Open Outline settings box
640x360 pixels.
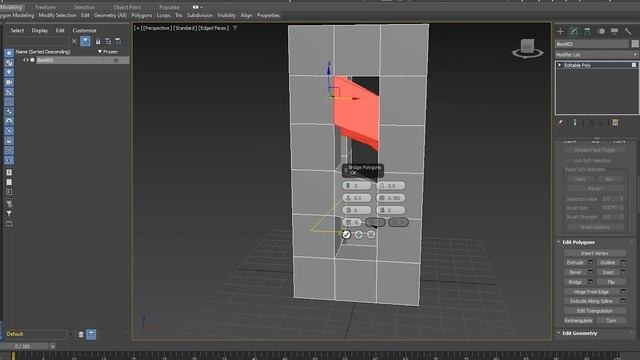623,262
